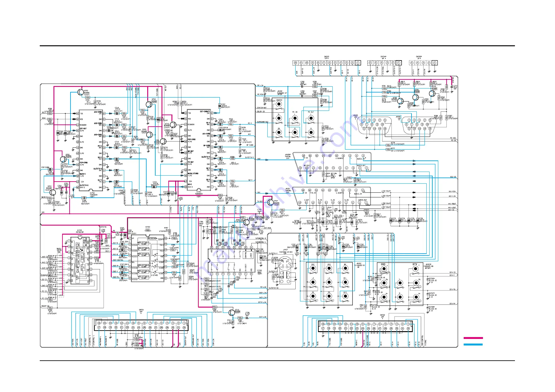Click the Q704 transistor symbol

[149, 105]
